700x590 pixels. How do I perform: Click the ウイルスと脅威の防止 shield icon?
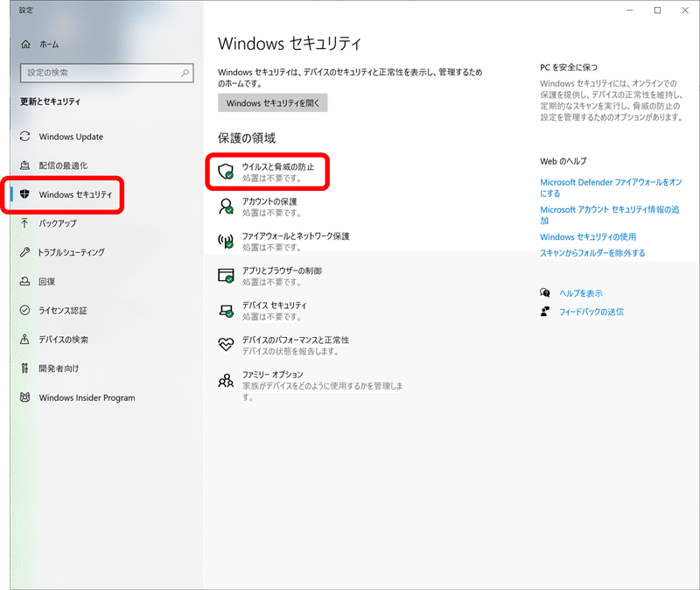[x=226, y=172]
